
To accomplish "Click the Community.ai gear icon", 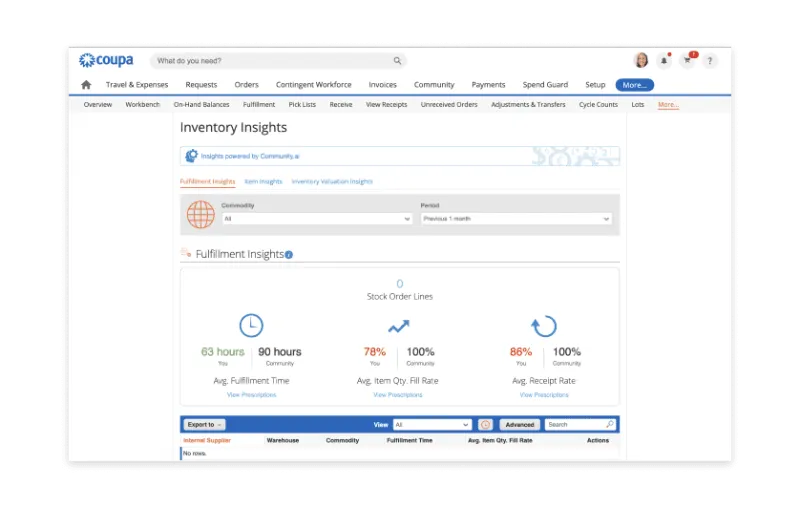I will pos(191,156).
